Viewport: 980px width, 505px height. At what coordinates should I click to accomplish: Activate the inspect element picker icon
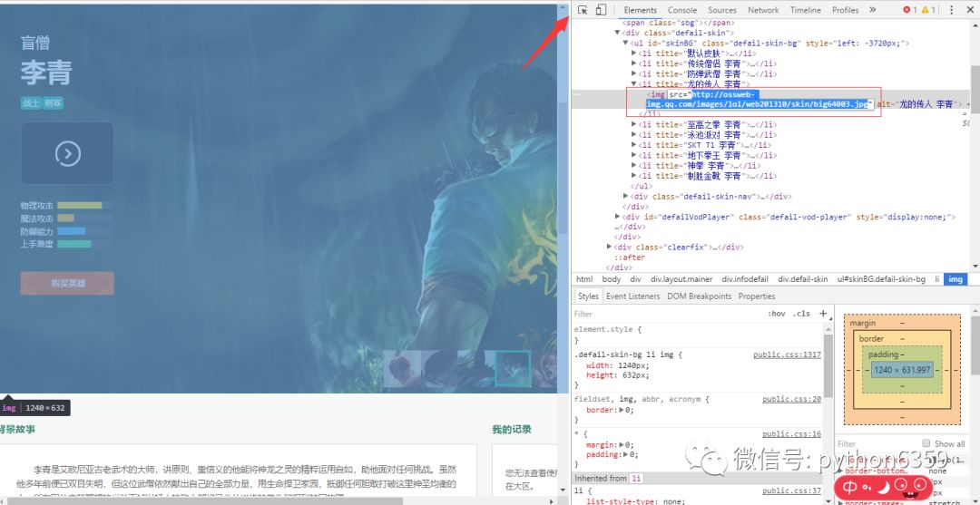tap(583, 10)
